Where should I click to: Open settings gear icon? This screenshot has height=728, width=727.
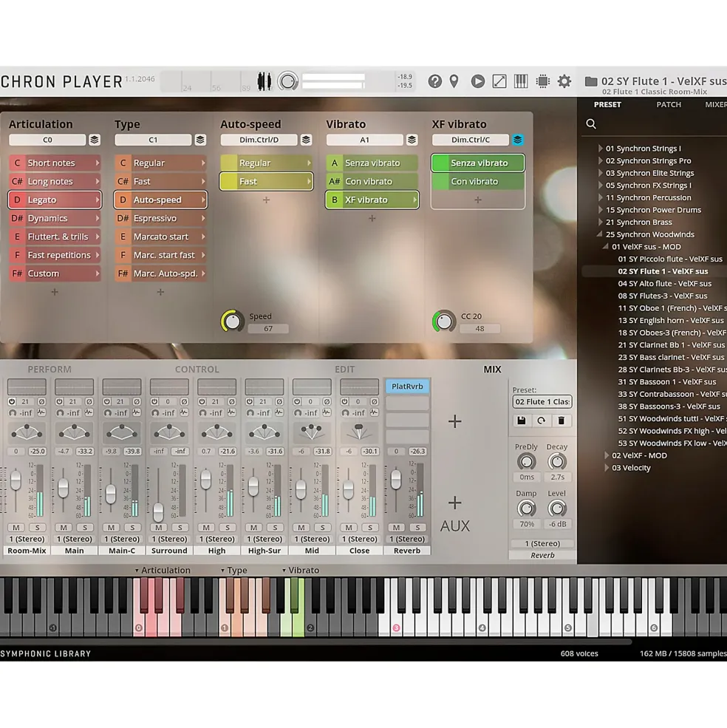click(564, 82)
